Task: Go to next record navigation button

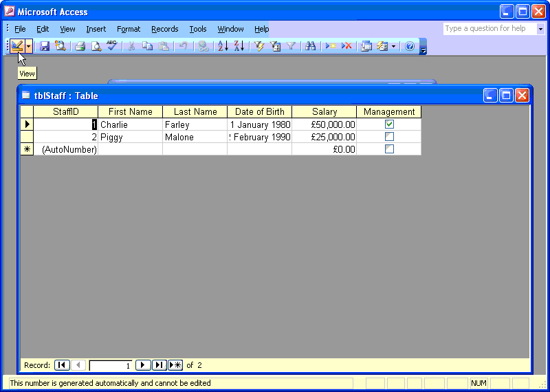Action: [x=143, y=365]
